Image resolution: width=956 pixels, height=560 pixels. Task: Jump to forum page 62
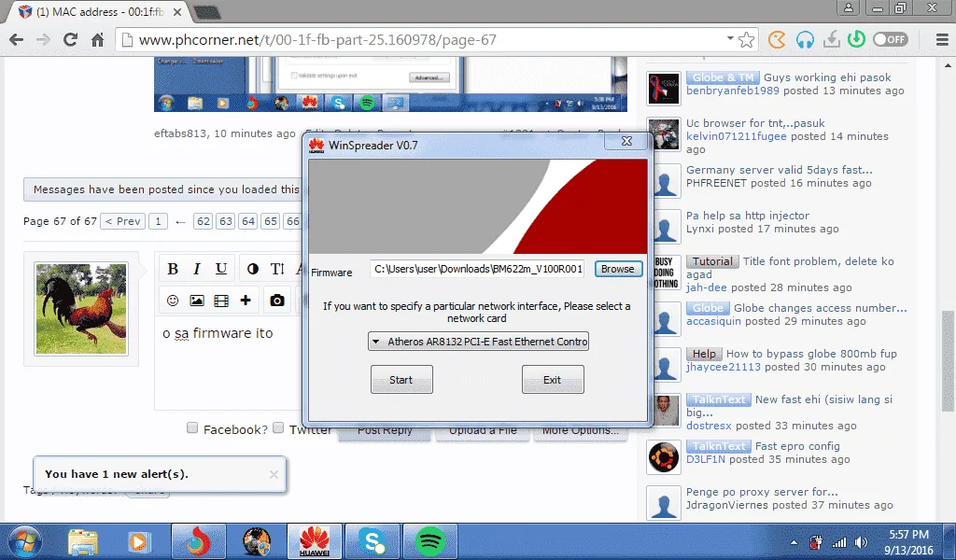(204, 221)
